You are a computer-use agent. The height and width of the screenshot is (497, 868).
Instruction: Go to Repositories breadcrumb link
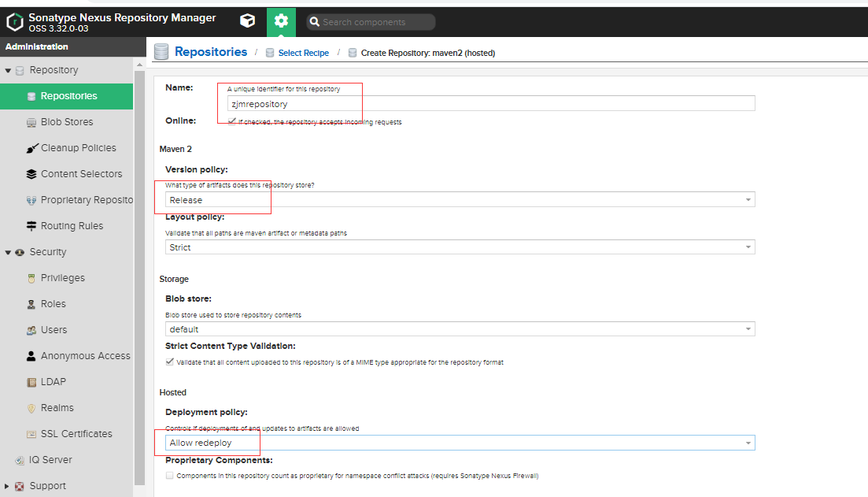point(211,51)
